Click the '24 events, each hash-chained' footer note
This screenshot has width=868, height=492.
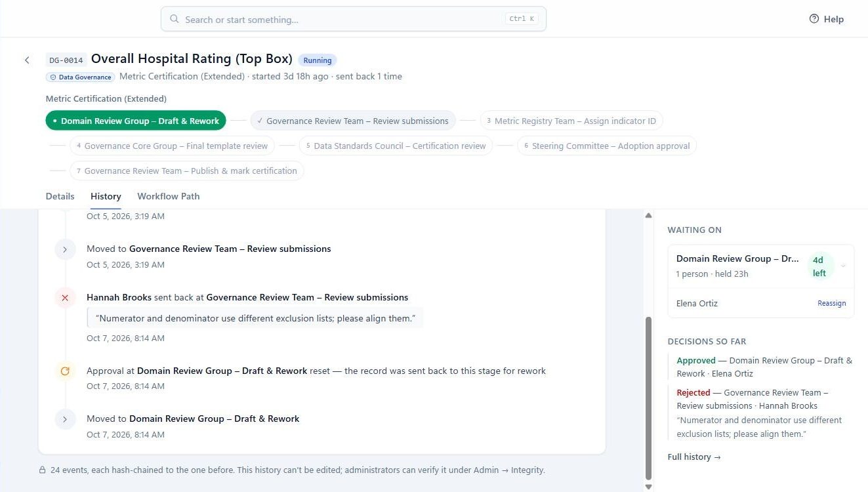tap(297, 470)
